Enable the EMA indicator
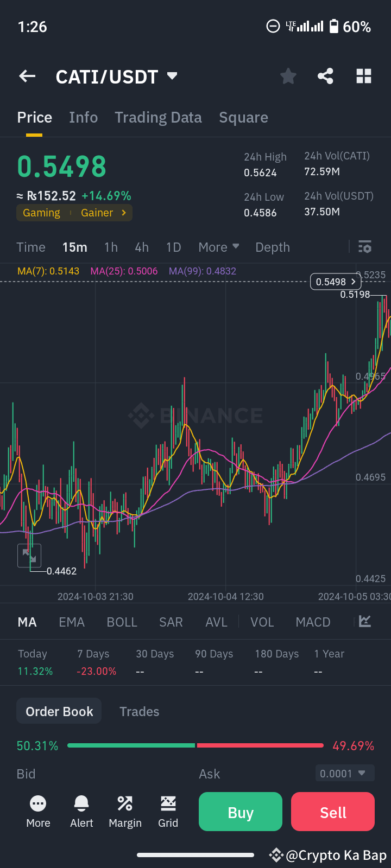The image size is (391, 868). pyautogui.click(x=72, y=622)
